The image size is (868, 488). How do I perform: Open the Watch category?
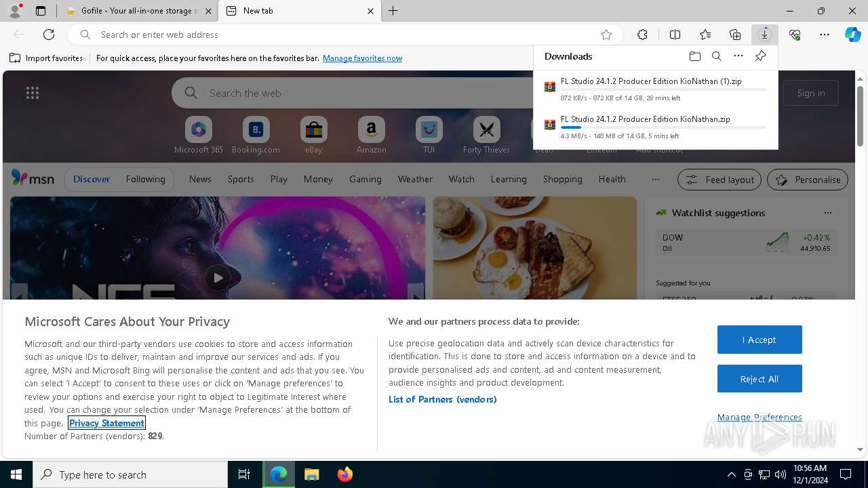(462, 179)
